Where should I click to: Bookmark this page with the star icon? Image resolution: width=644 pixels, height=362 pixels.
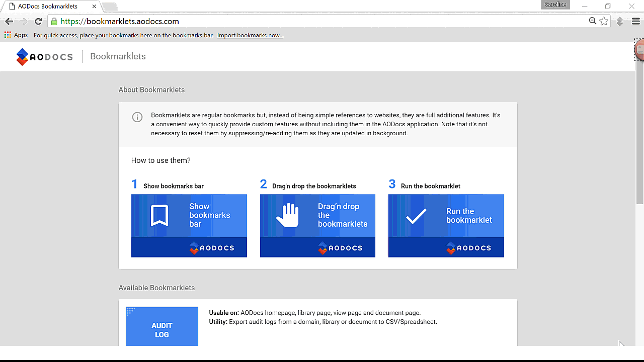point(604,21)
